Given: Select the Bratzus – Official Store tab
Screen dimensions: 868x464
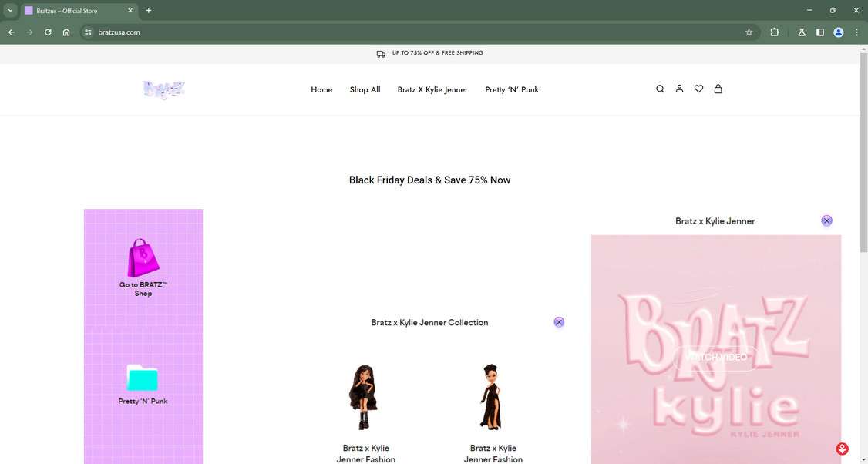Looking at the screenshot, I should click(79, 11).
